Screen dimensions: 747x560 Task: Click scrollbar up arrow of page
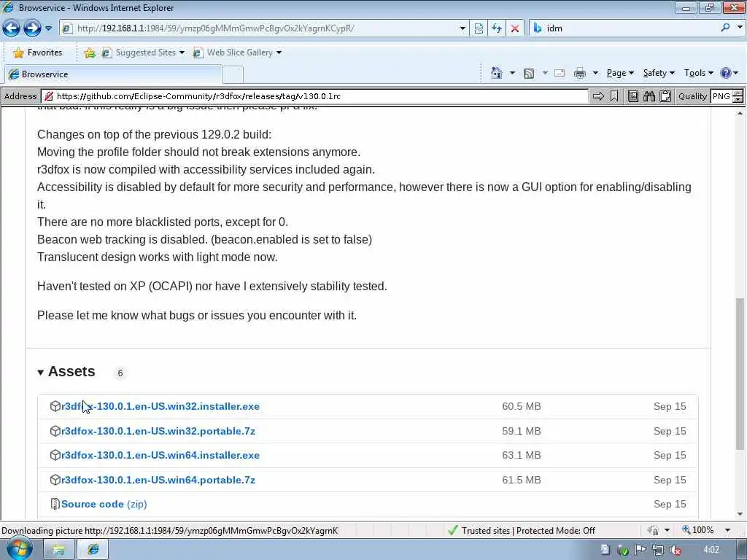[740, 113]
